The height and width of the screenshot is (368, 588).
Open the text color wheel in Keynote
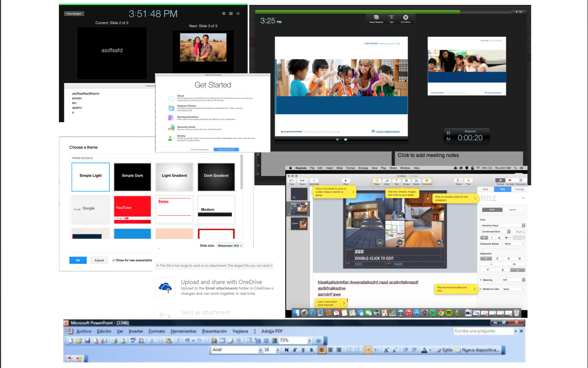point(523,238)
